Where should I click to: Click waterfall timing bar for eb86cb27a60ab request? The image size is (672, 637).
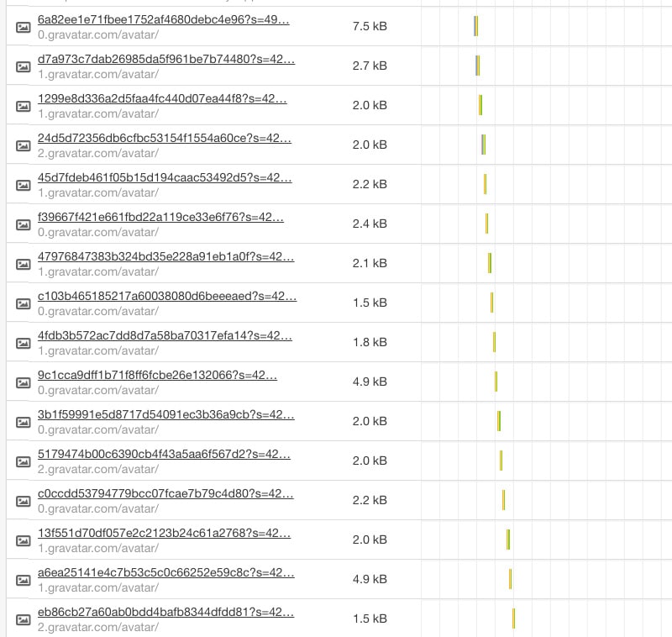click(513, 619)
